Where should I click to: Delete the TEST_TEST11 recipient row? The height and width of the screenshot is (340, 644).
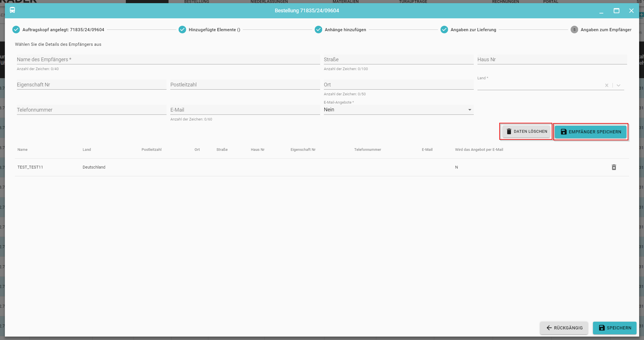[x=614, y=167]
